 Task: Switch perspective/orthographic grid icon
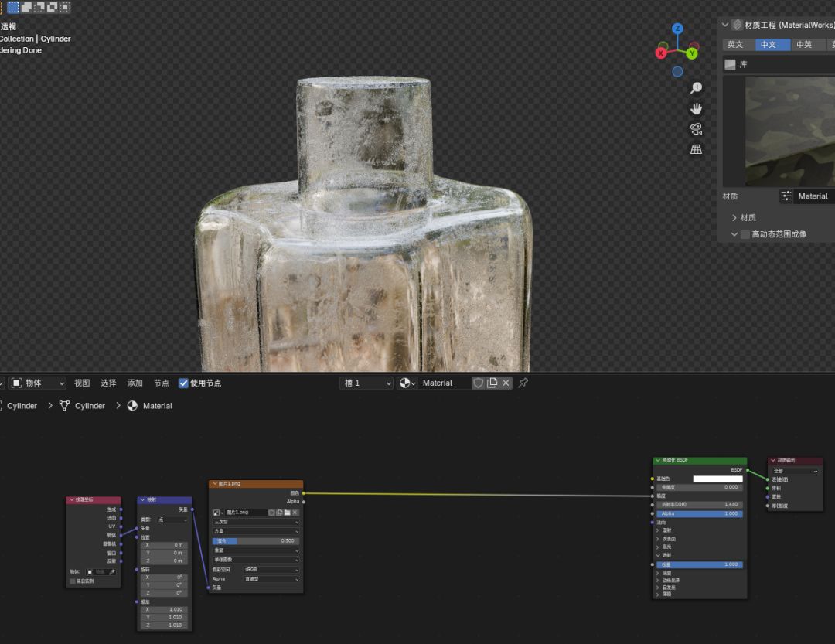[696, 149]
